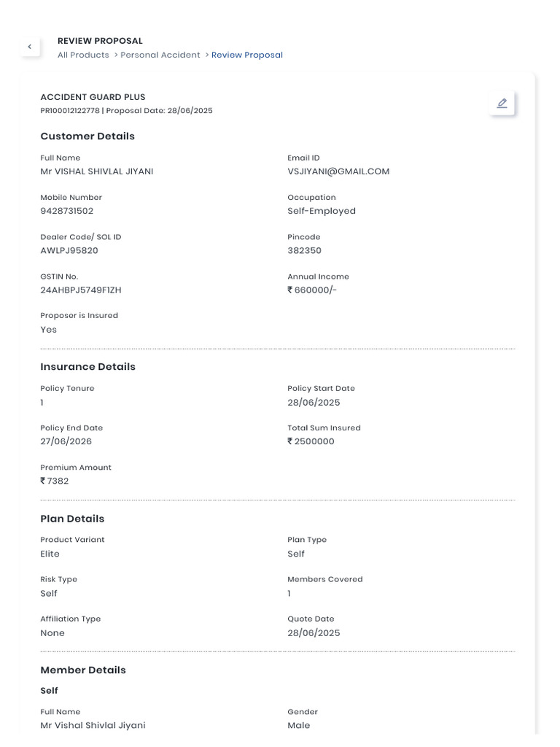
Task: Select the proposal number PR100012122778
Action: click(69, 111)
